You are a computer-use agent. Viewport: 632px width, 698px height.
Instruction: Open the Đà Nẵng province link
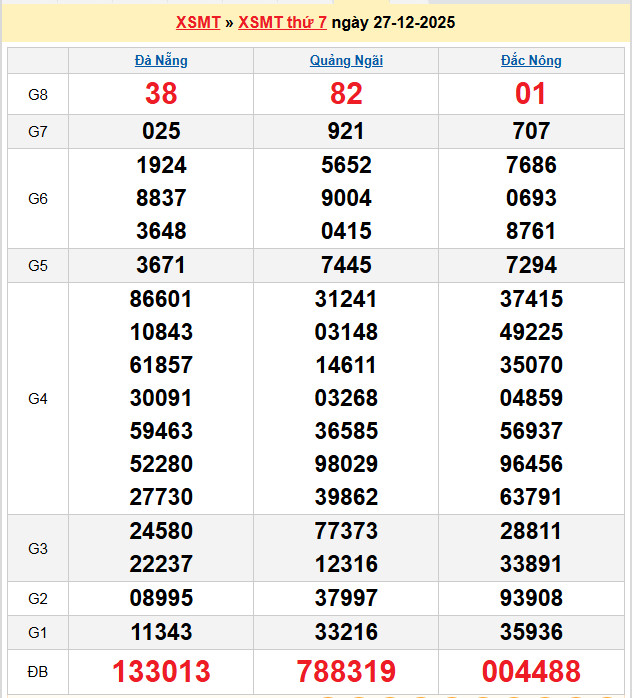(x=161, y=60)
